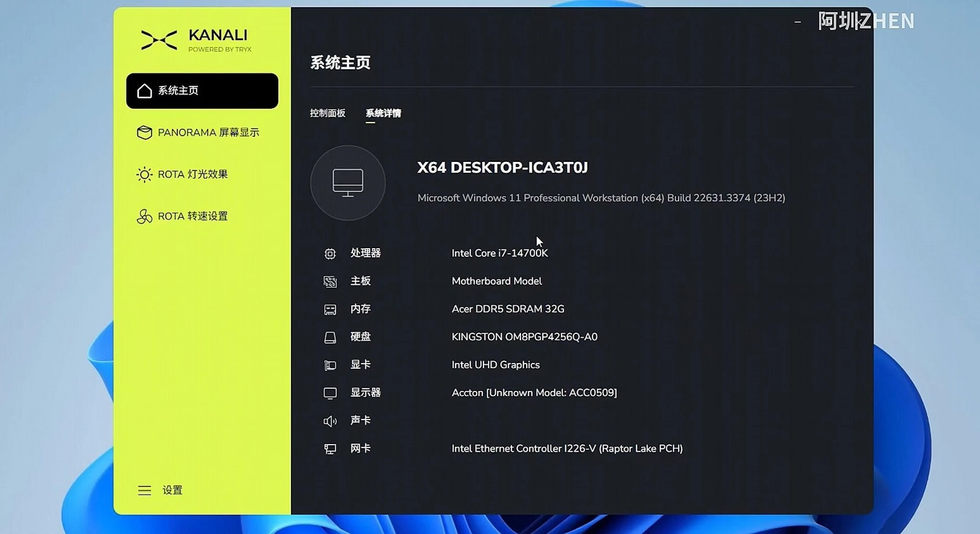Click the home icon in the sidebar
980x534 pixels.
coord(144,91)
